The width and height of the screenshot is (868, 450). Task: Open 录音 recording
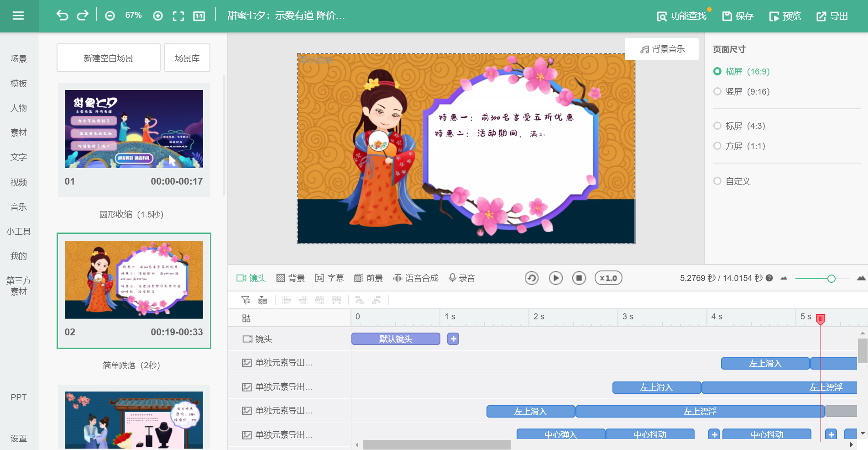coord(462,278)
